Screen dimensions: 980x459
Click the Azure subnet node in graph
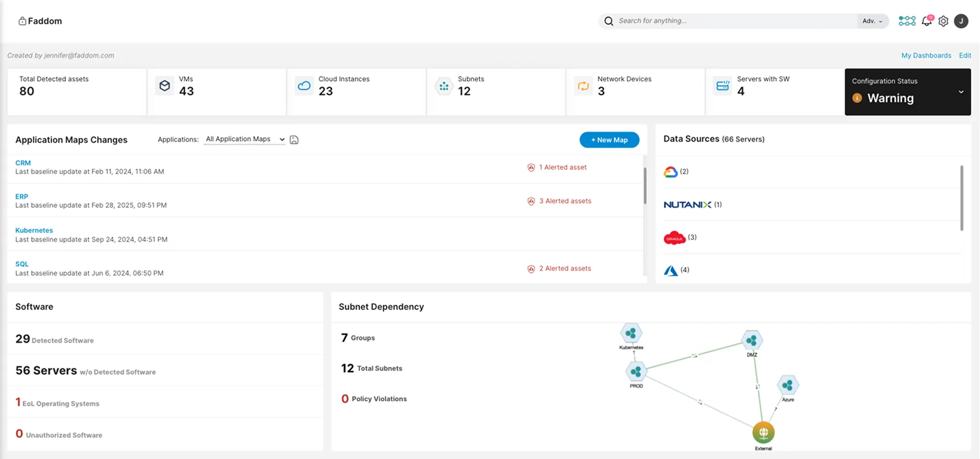tap(788, 386)
